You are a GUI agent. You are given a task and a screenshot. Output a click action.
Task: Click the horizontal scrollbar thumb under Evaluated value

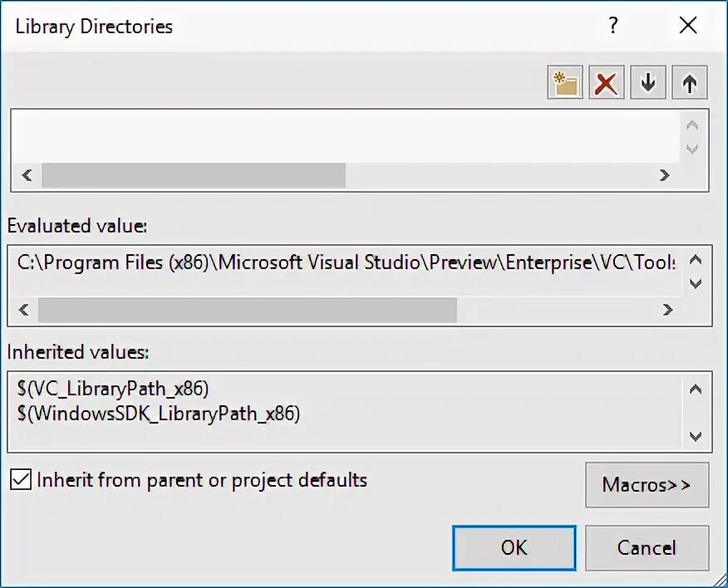click(x=248, y=310)
